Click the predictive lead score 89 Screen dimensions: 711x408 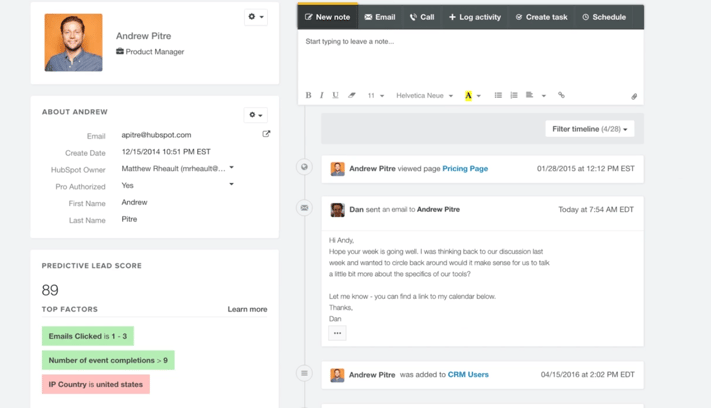click(x=50, y=290)
